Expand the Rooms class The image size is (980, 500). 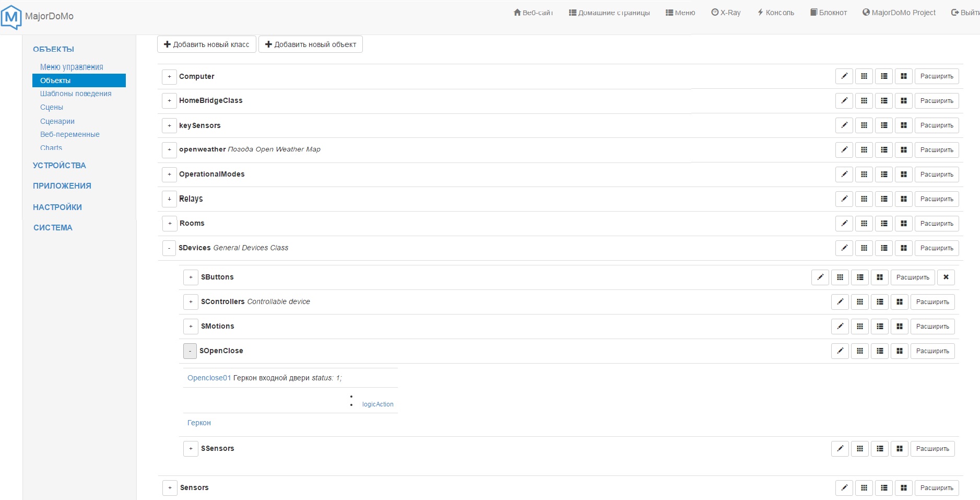pos(170,224)
